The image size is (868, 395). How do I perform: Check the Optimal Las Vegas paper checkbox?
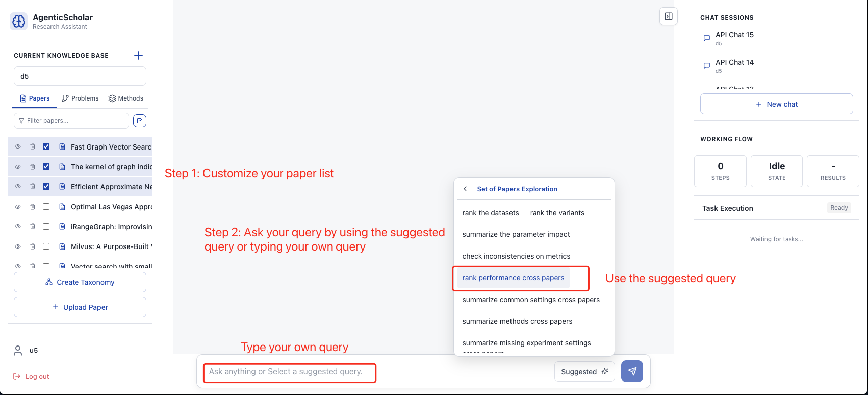coord(46,206)
